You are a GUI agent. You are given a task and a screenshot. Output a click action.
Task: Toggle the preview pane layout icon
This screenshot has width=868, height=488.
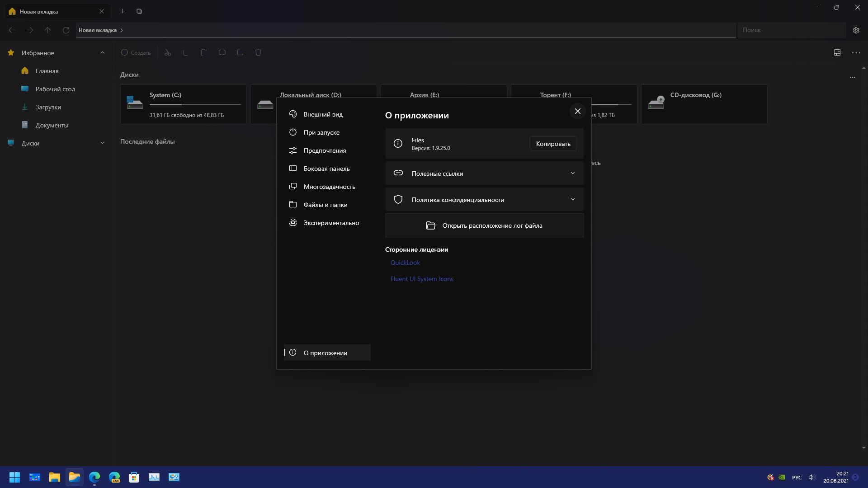click(x=837, y=52)
